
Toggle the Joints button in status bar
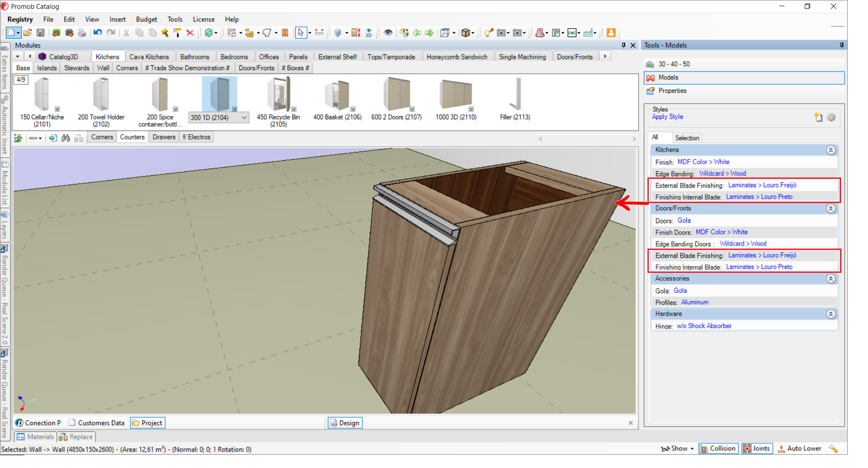[757, 449]
